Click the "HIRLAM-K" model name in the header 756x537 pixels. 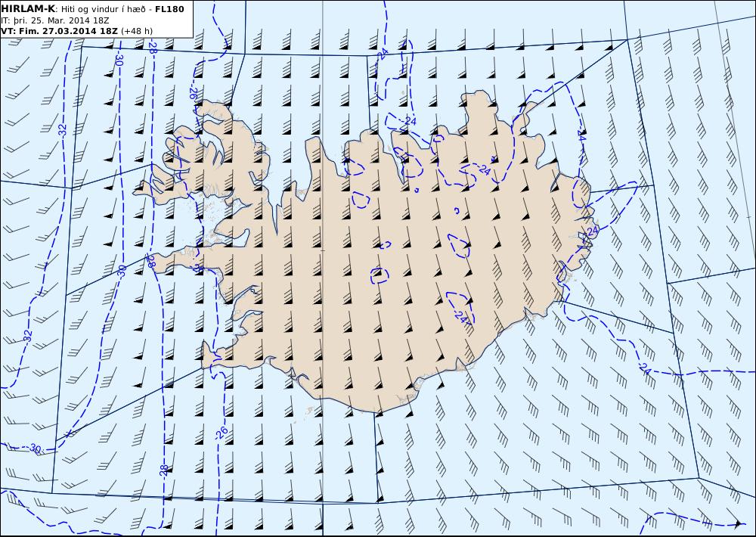click(29, 9)
